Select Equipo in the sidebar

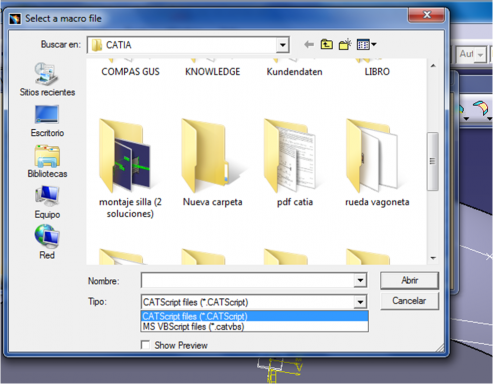(47, 202)
